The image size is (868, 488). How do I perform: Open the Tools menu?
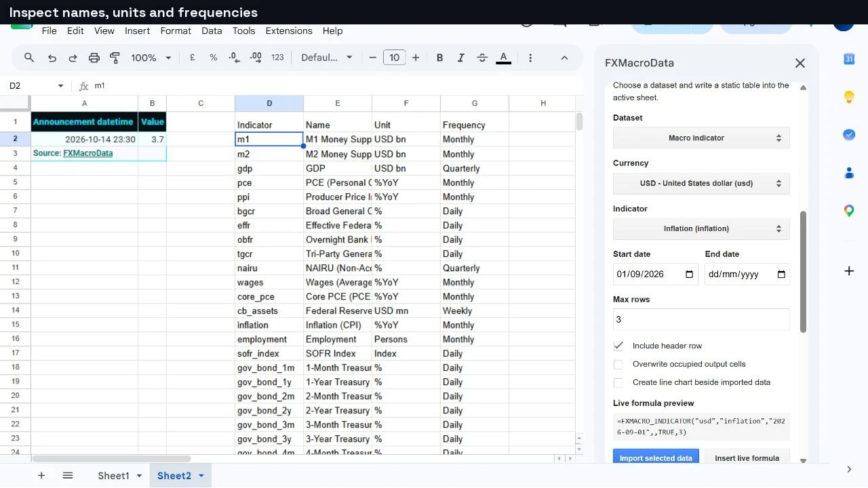click(243, 30)
